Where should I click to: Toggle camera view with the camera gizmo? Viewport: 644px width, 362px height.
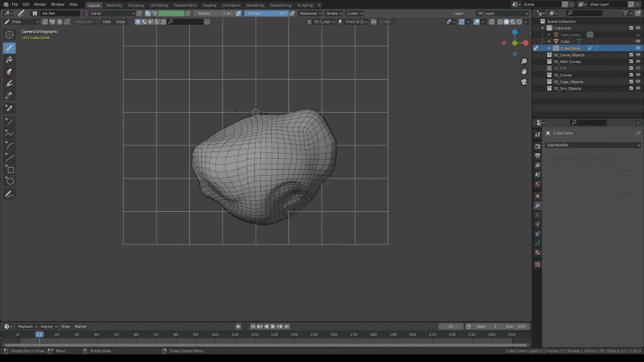[524, 82]
